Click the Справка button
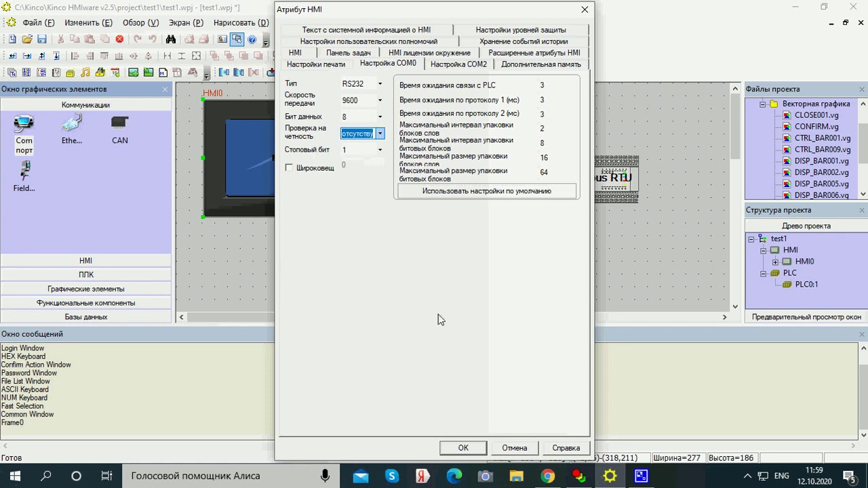This screenshot has width=868, height=488. [x=566, y=448]
